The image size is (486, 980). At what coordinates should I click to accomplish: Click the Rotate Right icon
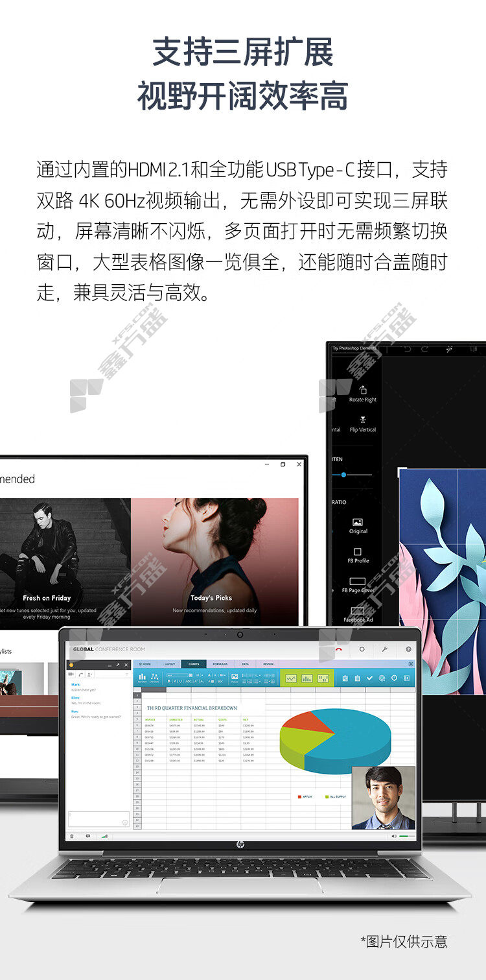tap(363, 390)
